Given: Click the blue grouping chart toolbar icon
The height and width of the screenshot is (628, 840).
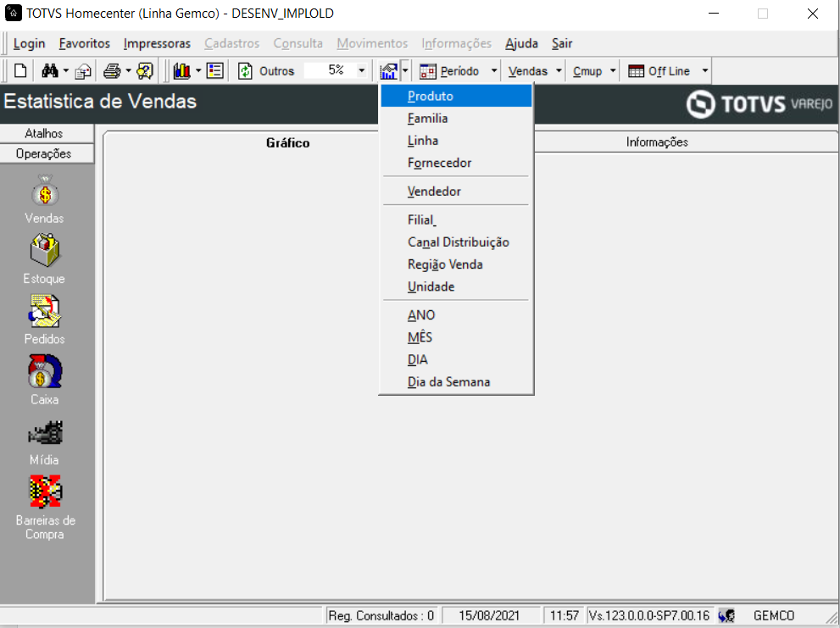Looking at the screenshot, I should coord(388,70).
